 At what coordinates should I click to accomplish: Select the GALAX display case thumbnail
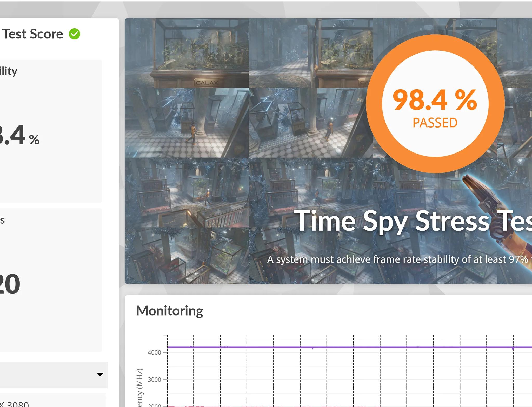[187, 53]
